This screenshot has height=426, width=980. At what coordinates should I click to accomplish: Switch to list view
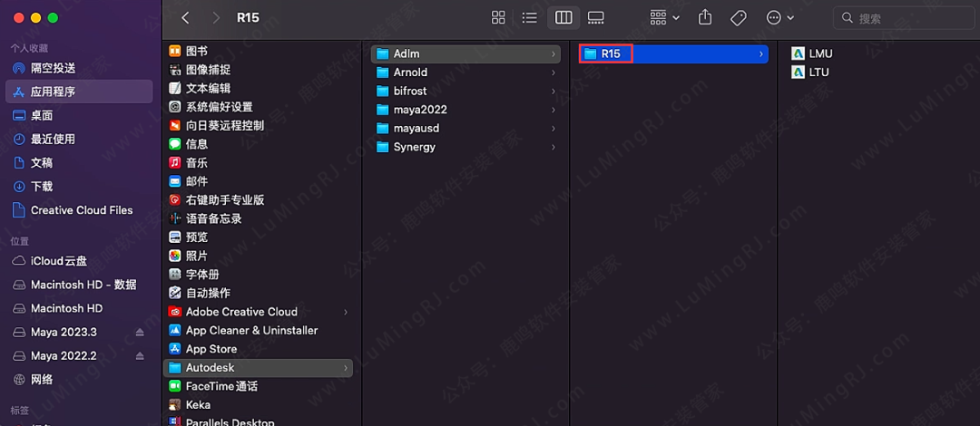click(x=530, y=18)
